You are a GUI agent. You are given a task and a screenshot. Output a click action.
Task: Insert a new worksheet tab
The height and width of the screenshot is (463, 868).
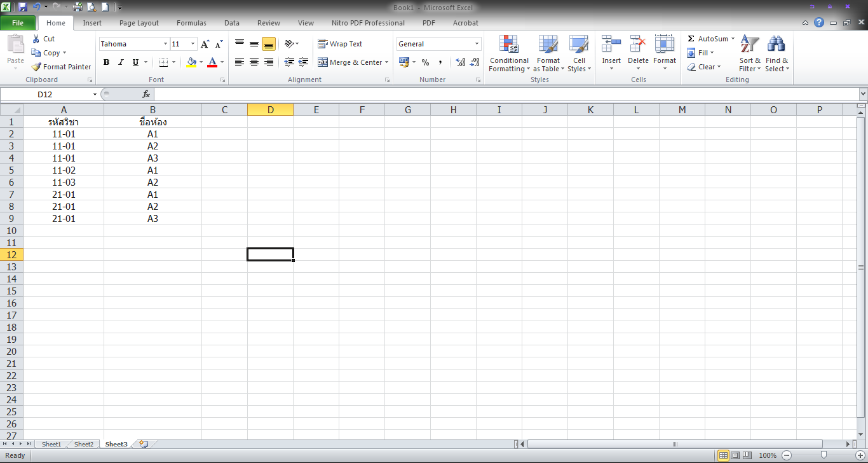click(x=144, y=445)
